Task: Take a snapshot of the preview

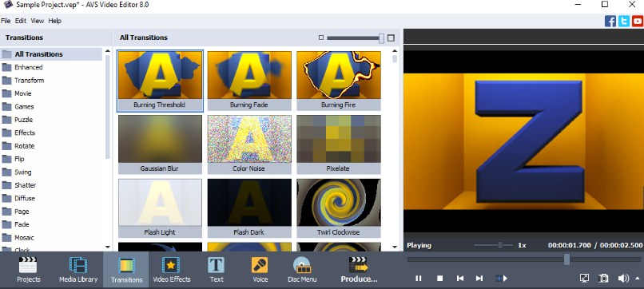Action: (x=603, y=279)
